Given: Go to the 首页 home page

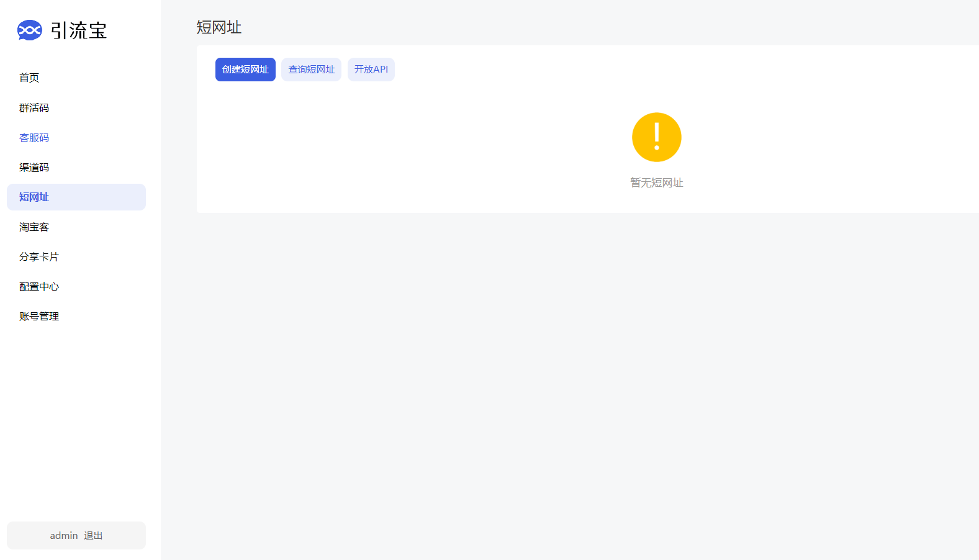Looking at the screenshot, I should 29,78.
